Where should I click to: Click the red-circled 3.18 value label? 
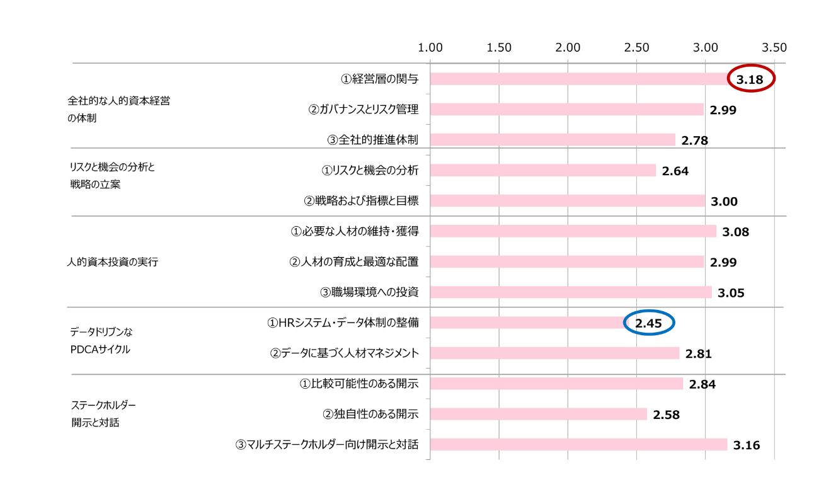click(750, 79)
